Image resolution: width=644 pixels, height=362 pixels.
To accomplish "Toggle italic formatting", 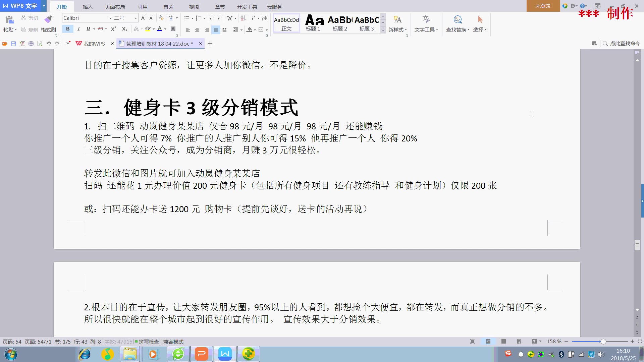I will pyautogui.click(x=78, y=29).
